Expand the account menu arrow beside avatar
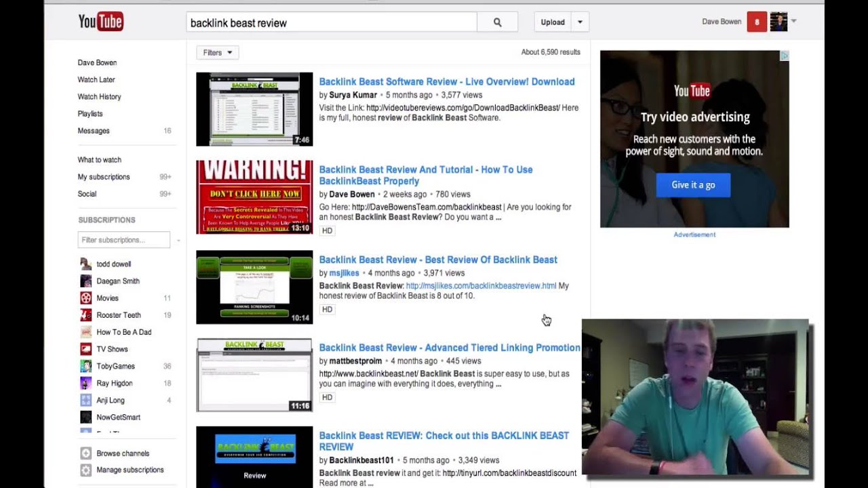This screenshot has width=868, height=488. coord(793,21)
